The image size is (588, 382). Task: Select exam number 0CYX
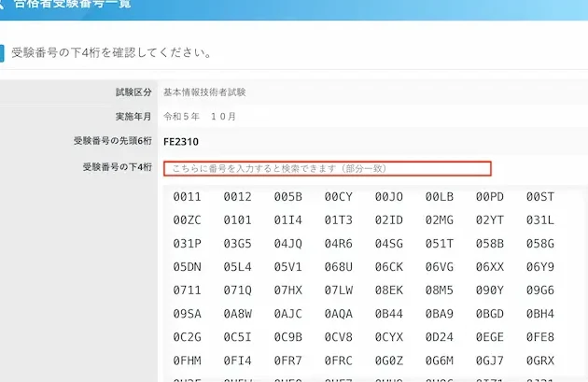point(389,337)
